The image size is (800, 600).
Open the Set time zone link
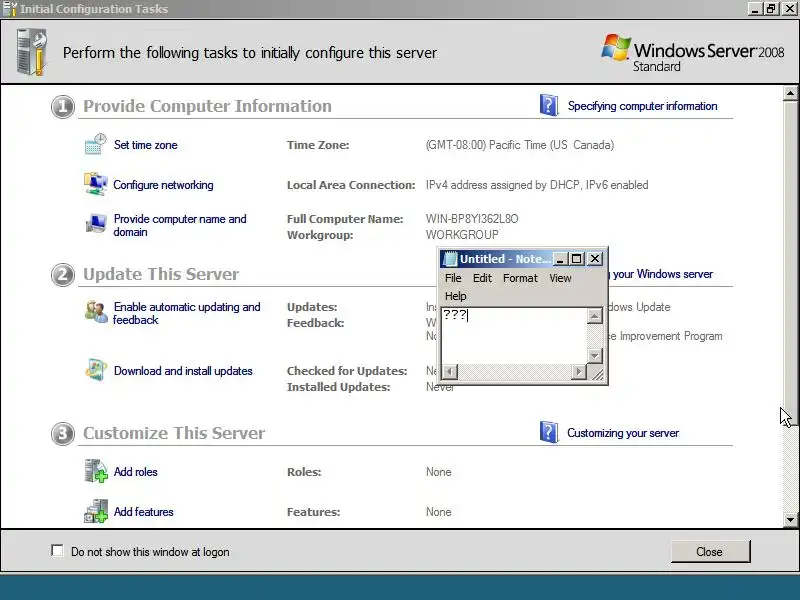145,145
